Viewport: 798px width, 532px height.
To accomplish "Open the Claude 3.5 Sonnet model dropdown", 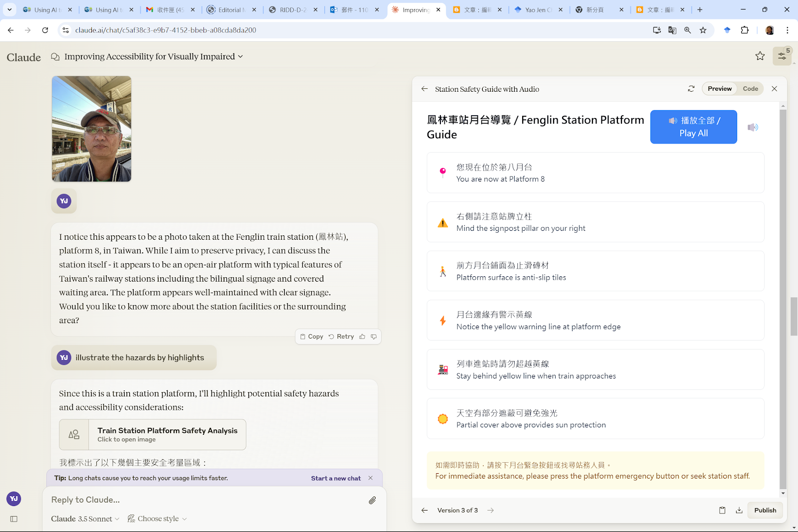I will (85, 519).
